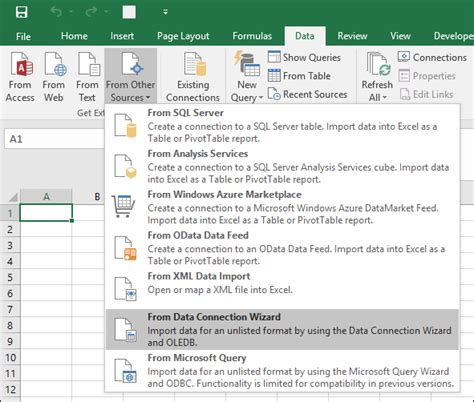Choose From XML Data Import entry
Viewport: 474px width, 402px height.
coord(282,288)
